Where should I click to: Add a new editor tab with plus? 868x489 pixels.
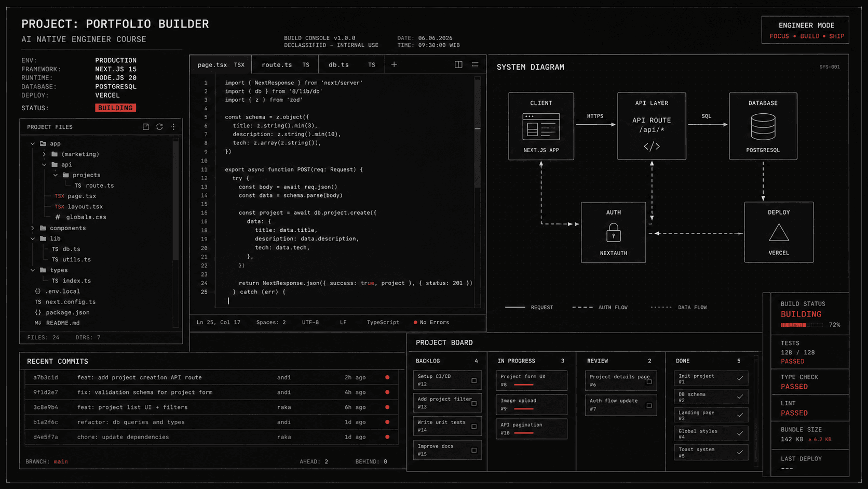(394, 64)
